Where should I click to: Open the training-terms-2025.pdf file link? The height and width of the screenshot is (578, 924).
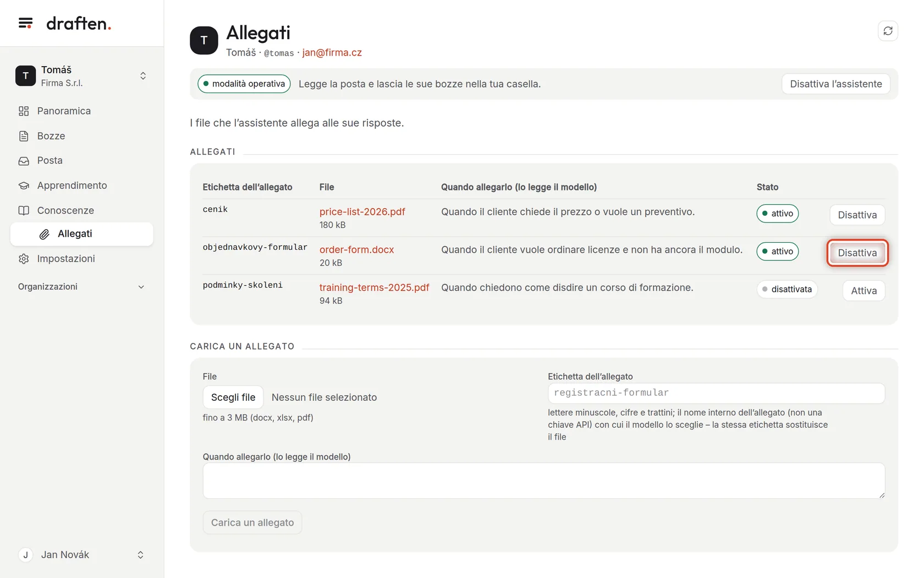pos(375,287)
